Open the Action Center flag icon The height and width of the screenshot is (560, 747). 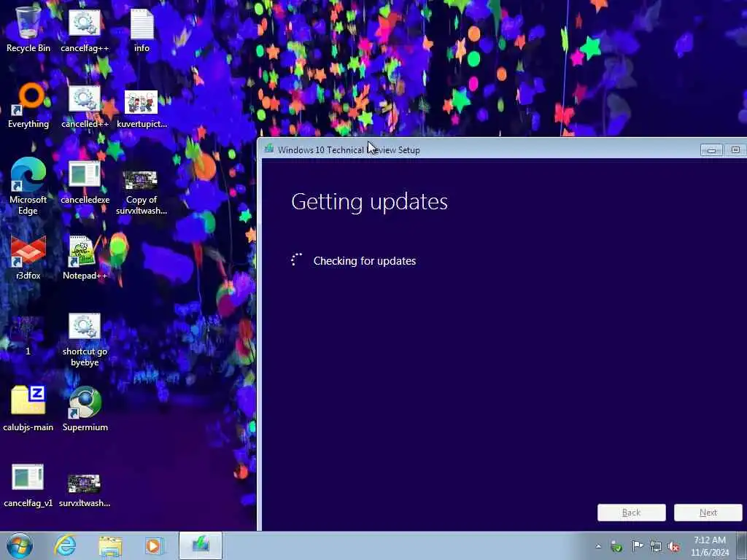638,545
